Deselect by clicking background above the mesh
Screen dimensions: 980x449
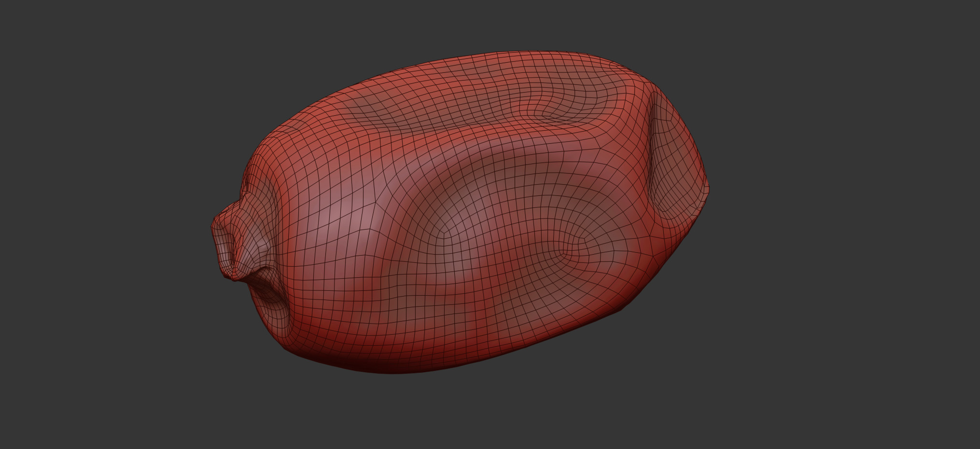483,24
